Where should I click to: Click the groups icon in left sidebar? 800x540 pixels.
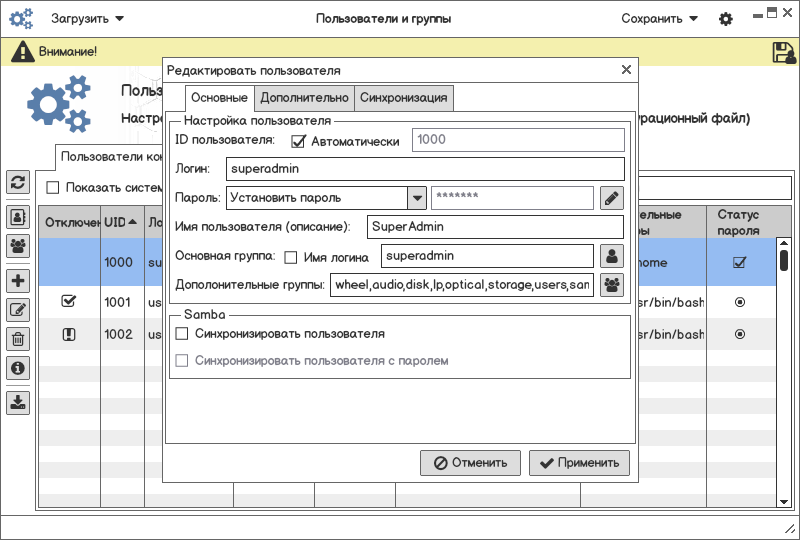click(x=18, y=246)
